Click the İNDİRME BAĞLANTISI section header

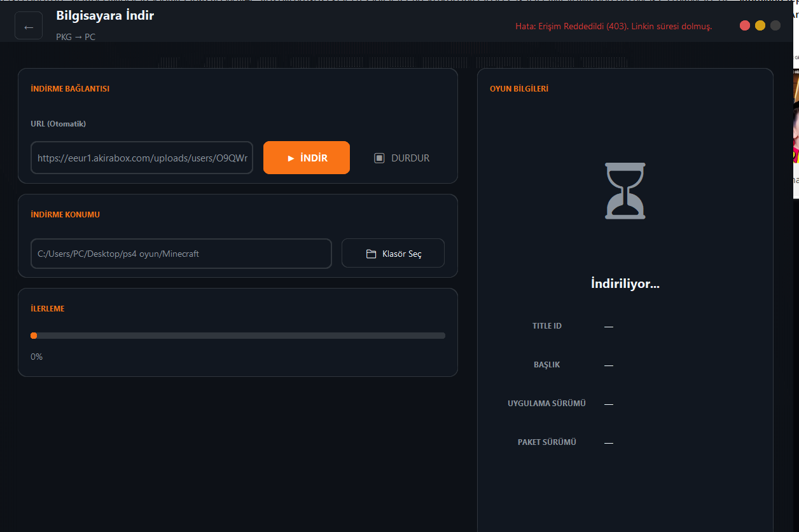(70, 89)
